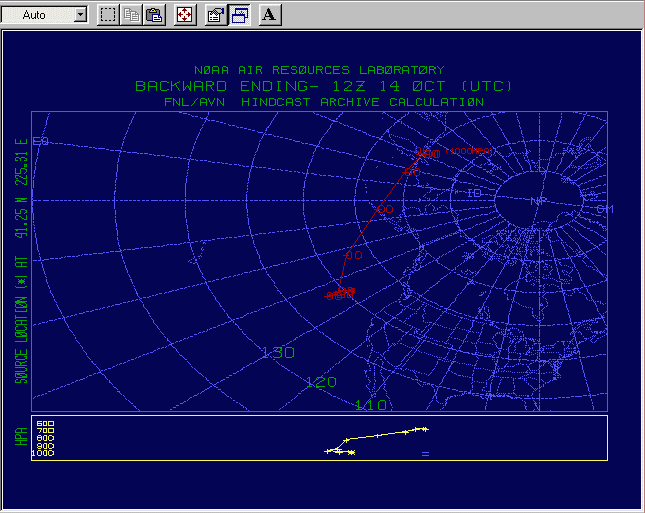Viewport: 645px width, 513px height.
Task: Click the 120 longitude label on map
Action: [321, 382]
